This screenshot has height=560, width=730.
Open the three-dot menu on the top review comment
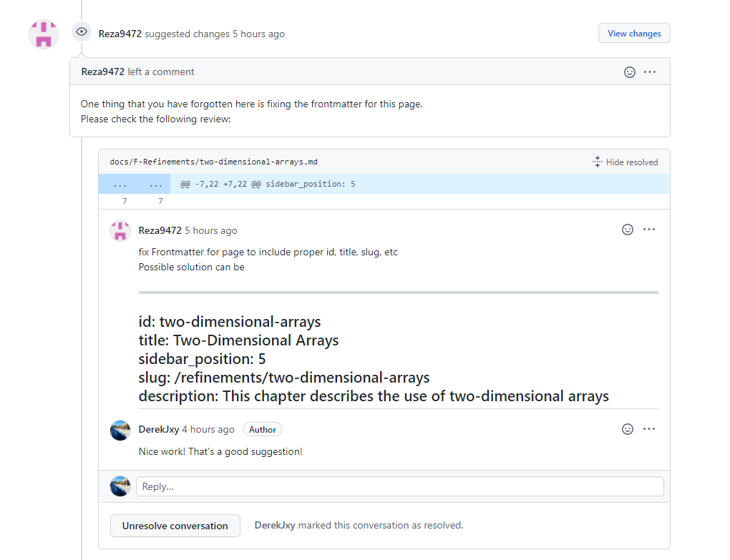click(x=650, y=72)
